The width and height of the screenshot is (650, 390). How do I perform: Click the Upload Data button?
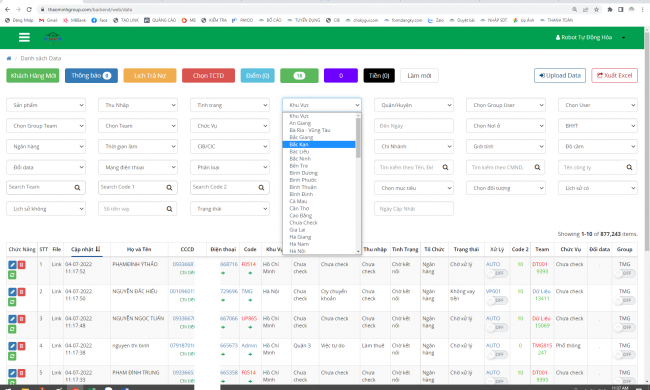pyautogui.click(x=560, y=75)
